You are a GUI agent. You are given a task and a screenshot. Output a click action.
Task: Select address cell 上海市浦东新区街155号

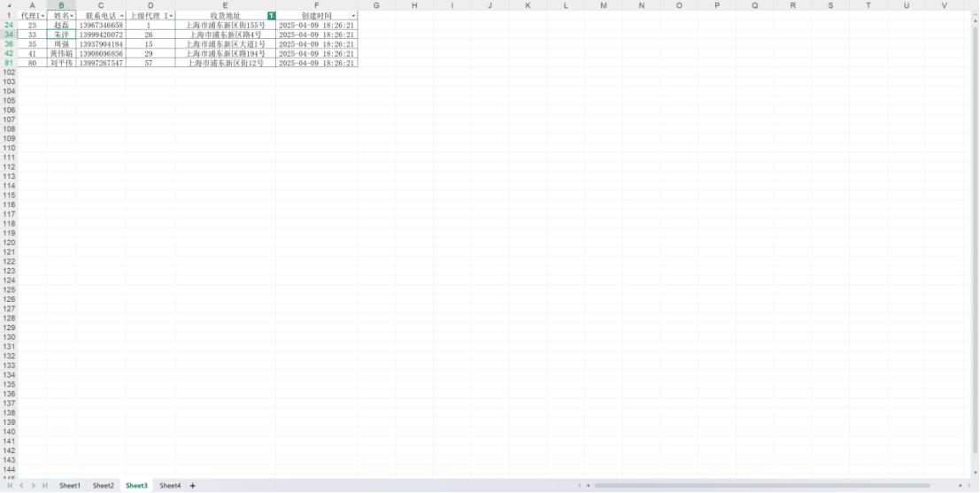pos(226,26)
